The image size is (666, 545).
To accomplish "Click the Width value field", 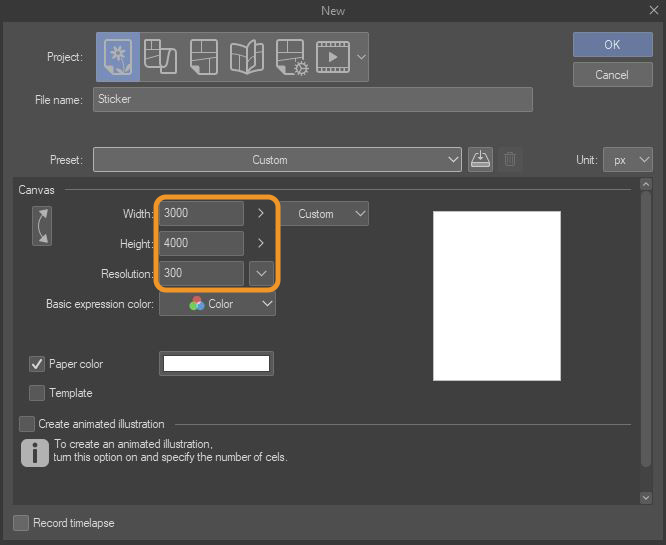I will pyautogui.click(x=201, y=213).
